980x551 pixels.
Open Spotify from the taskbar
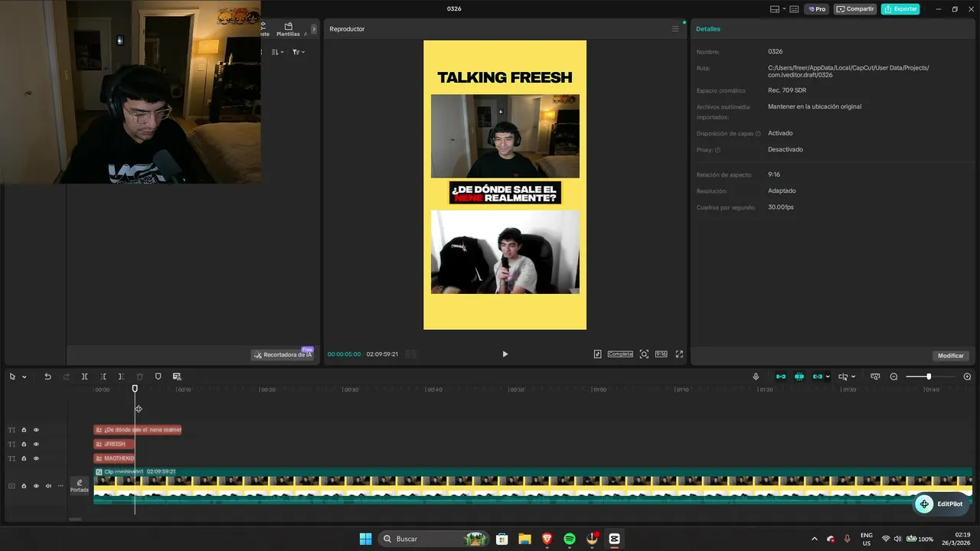[x=570, y=539]
